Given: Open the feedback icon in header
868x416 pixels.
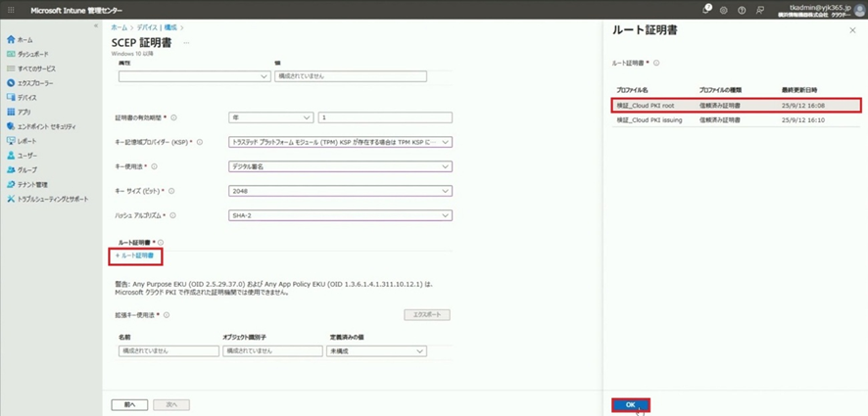Looking at the screenshot, I should tap(758, 10).
